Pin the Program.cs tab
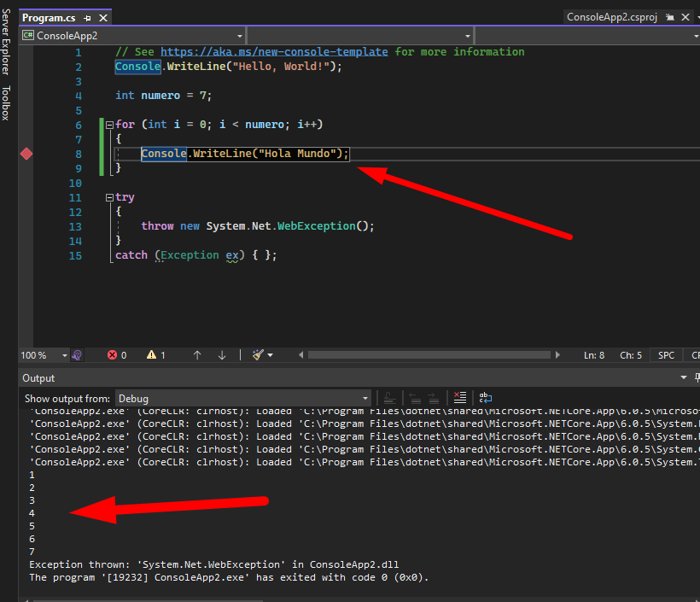The height and width of the screenshot is (602, 700). point(87,18)
